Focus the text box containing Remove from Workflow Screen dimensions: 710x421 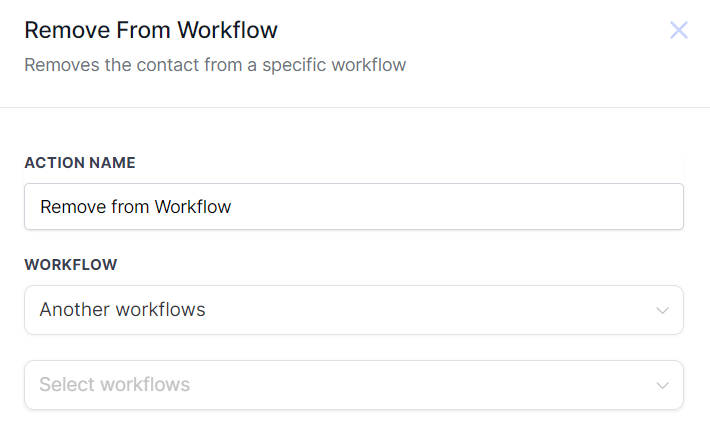[135, 207]
